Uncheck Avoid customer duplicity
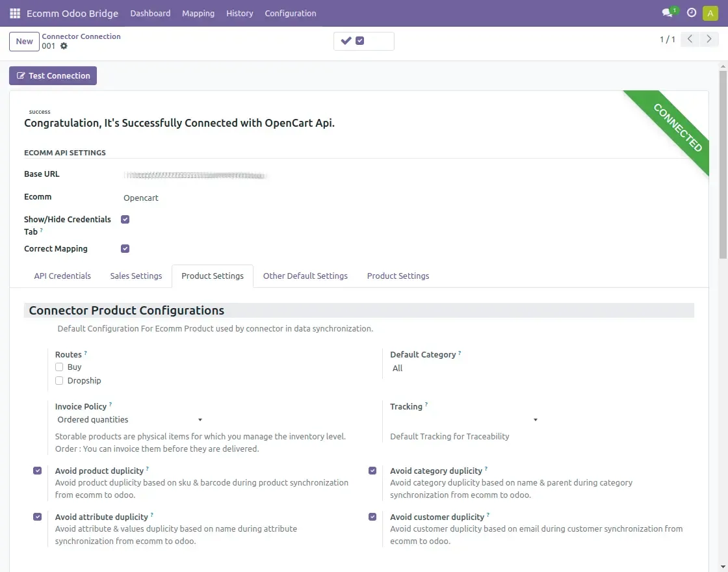The height and width of the screenshot is (572, 728). [372, 516]
